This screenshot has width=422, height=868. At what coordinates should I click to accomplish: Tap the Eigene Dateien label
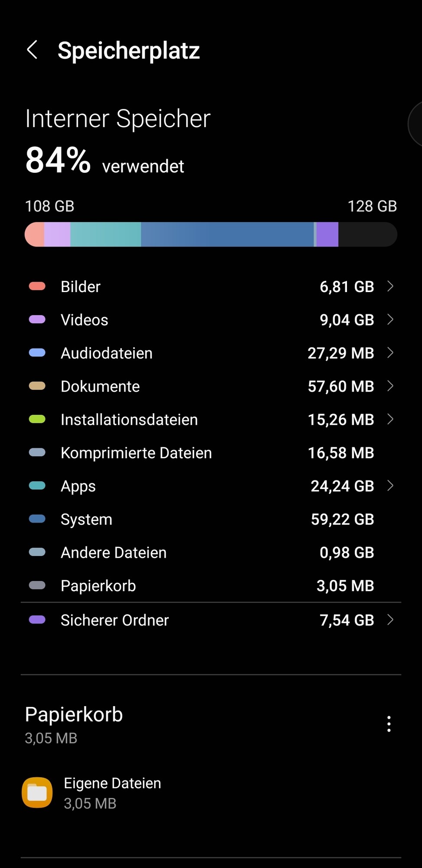click(112, 783)
